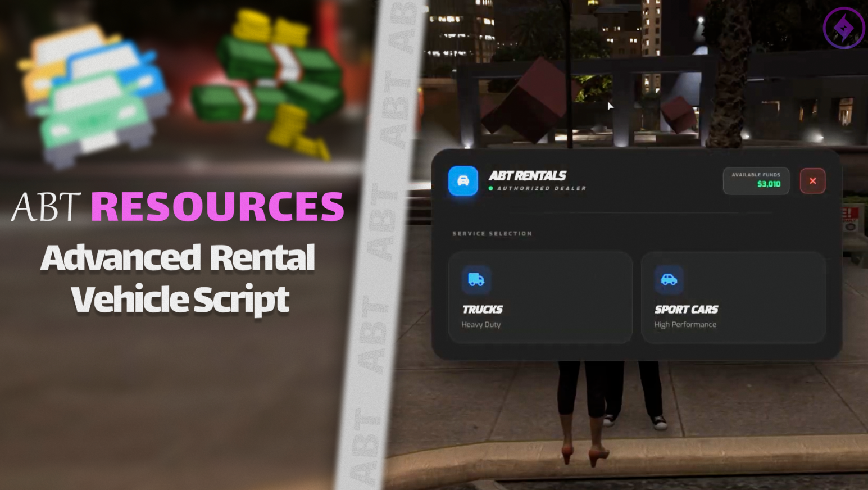Screen dimensions: 868x490
Task: Click the truck icon in the Trucks card
Action: tap(476, 279)
